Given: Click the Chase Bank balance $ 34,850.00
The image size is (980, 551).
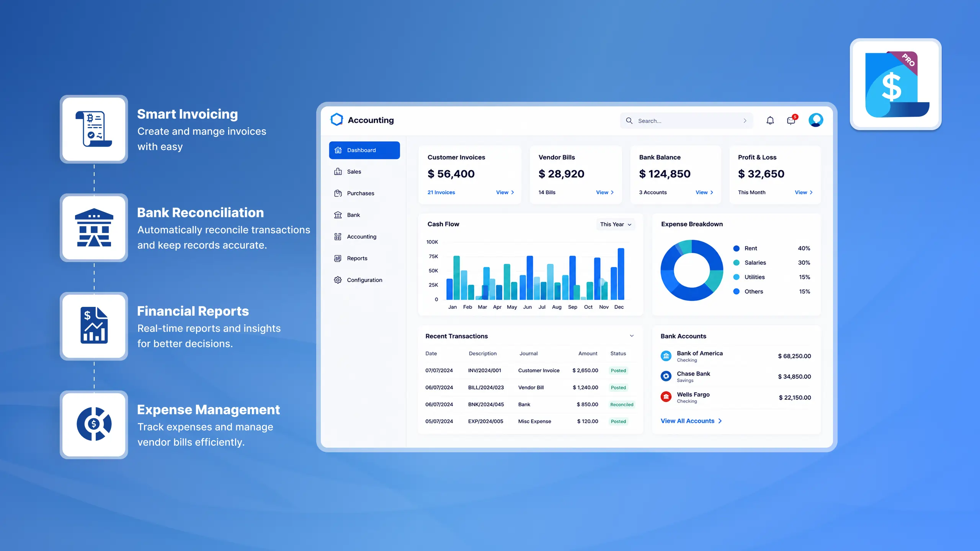Looking at the screenshot, I should coord(794,377).
